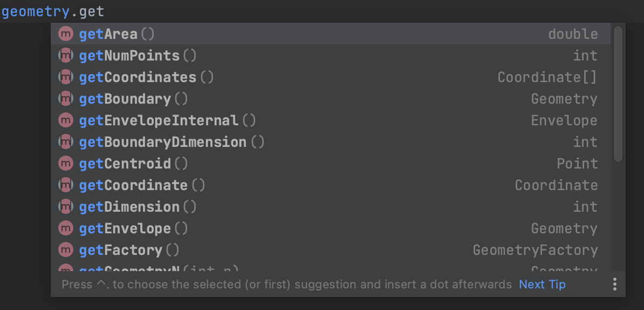Choose the getFactory() GeometryFactory entry
Viewport: 644px width, 310px height.
click(330, 250)
